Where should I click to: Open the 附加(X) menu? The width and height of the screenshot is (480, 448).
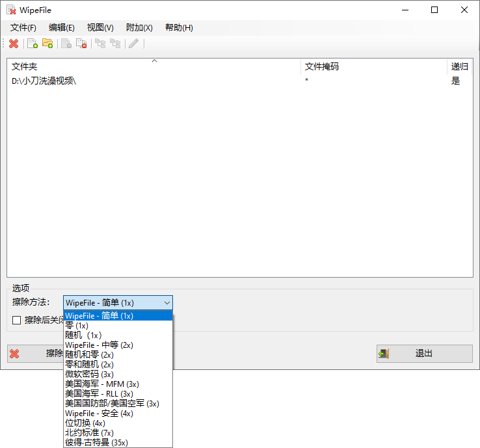[139, 28]
